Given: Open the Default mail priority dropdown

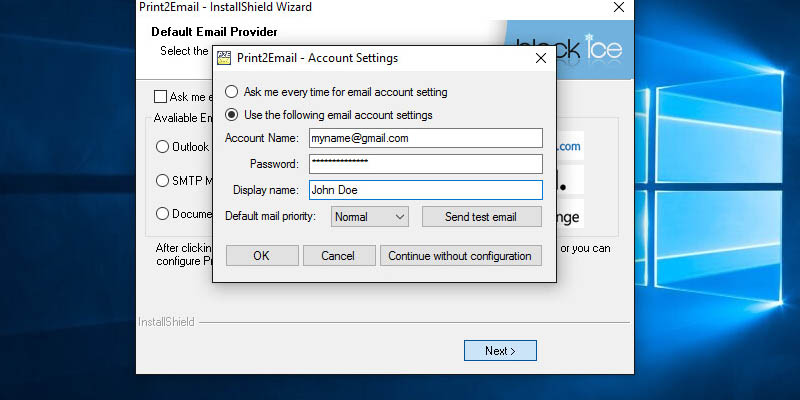Looking at the screenshot, I should (x=369, y=216).
